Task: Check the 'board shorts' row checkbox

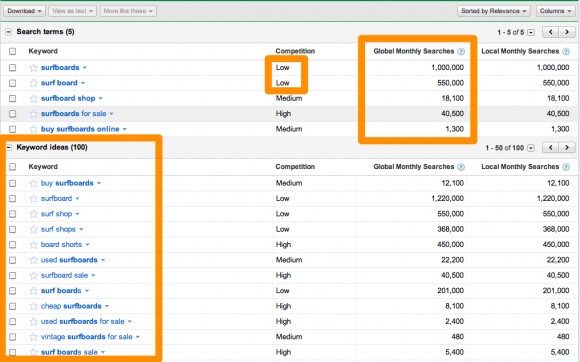Action: tap(13, 244)
